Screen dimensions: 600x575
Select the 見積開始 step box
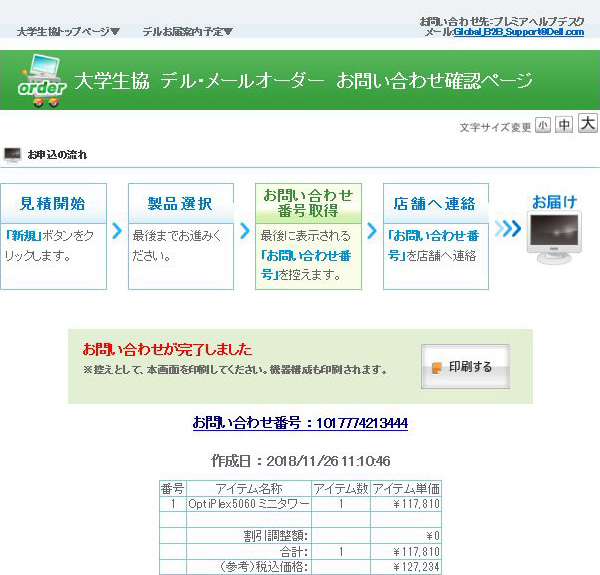pyautogui.click(x=54, y=236)
